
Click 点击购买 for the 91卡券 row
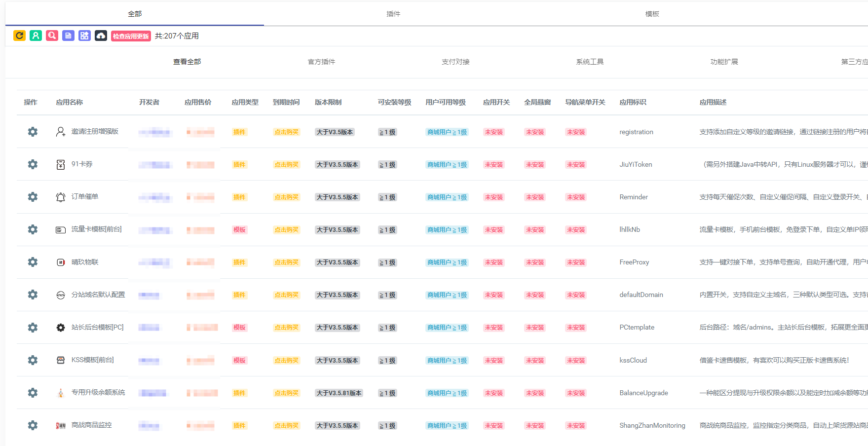[x=286, y=165]
